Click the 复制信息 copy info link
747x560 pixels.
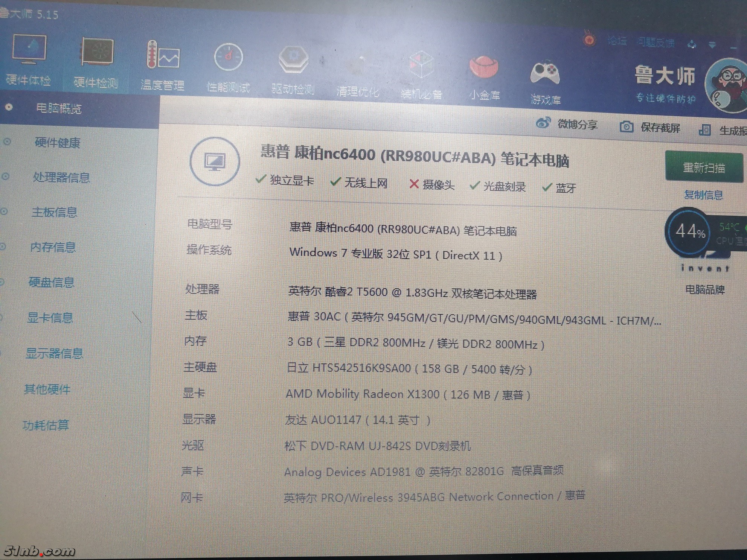(703, 195)
